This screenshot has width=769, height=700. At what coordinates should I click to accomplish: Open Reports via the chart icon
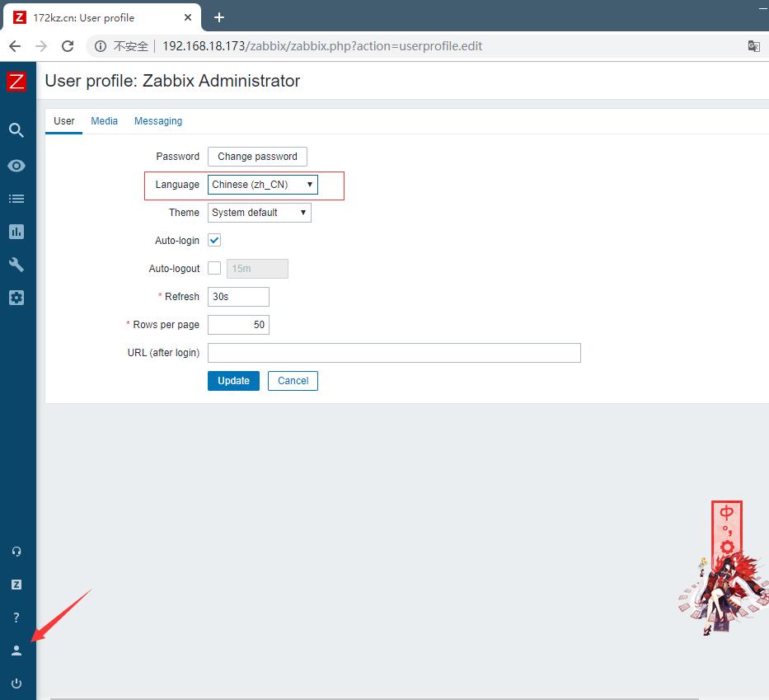[x=16, y=231]
